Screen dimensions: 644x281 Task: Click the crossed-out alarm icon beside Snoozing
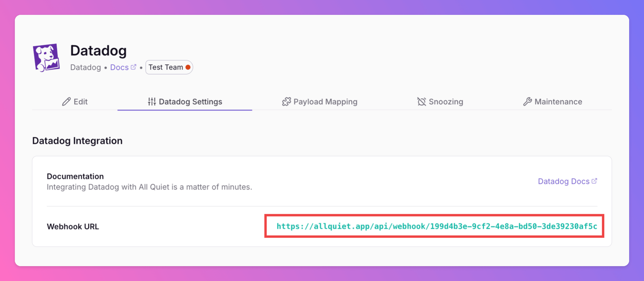click(421, 102)
